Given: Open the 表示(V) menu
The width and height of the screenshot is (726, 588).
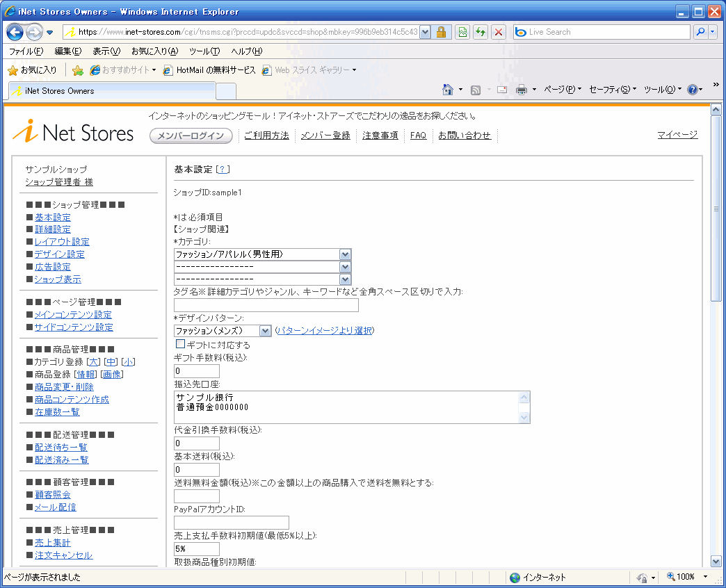Looking at the screenshot, I should 106,51.
